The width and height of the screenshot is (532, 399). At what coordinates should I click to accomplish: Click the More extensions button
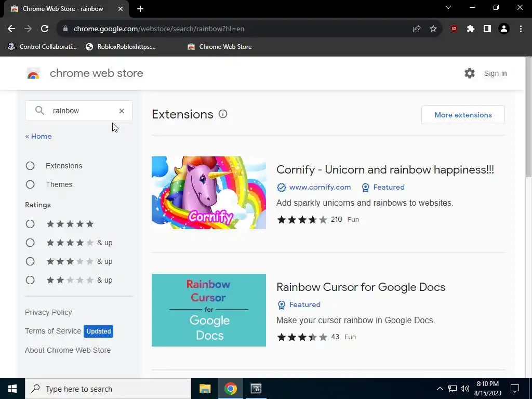pyautogui.click(x=463, y=115)
